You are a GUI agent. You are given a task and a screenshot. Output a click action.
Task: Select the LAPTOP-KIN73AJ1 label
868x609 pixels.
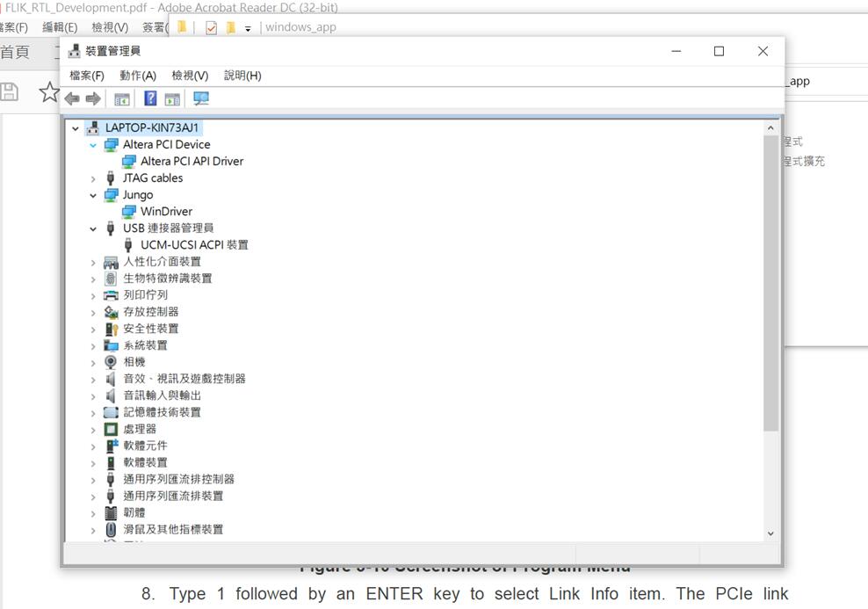152,128
